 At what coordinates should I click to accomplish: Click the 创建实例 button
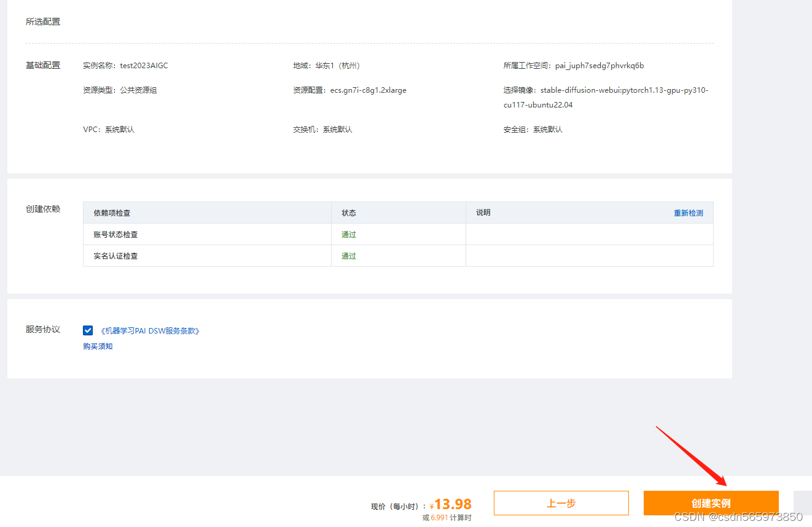[711, 503]
